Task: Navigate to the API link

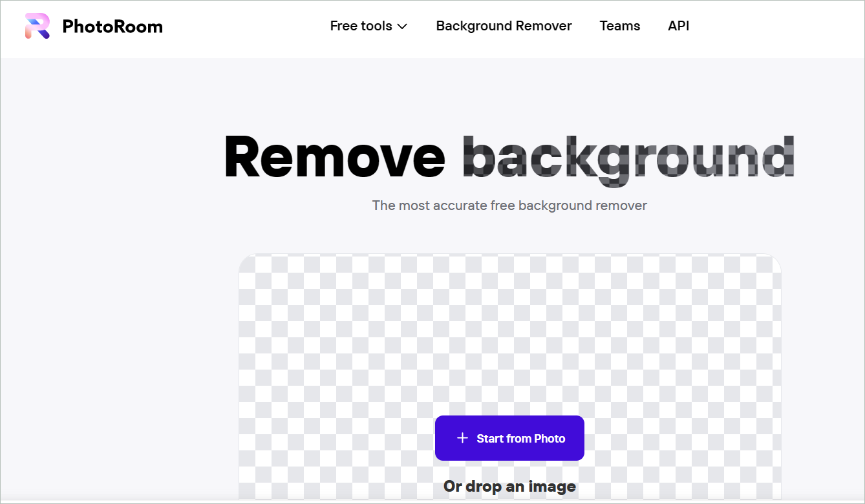Action: click(x=678, y=26)
